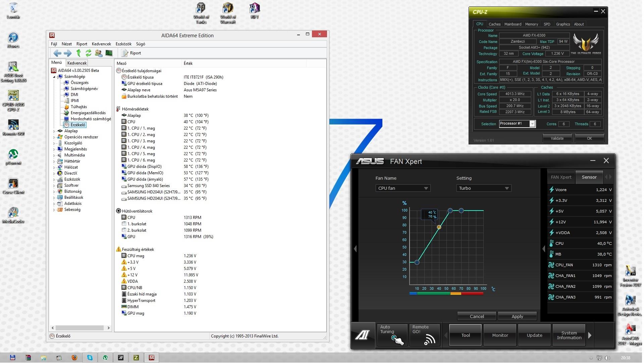The image size is (644, 364).
Task: Open the Setting dropdown showing Turbo
Action: click(x=484, y=188)
